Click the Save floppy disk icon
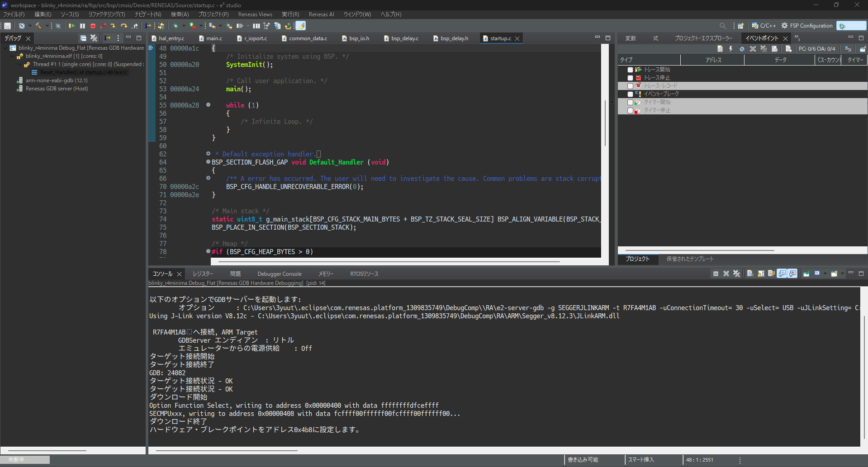 pos(7,26)
